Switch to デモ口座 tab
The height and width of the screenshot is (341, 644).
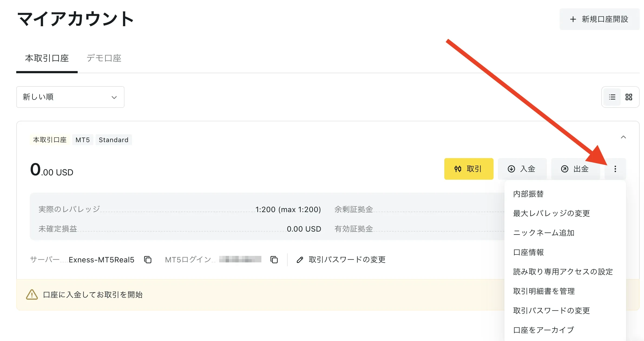pos(104,58)
